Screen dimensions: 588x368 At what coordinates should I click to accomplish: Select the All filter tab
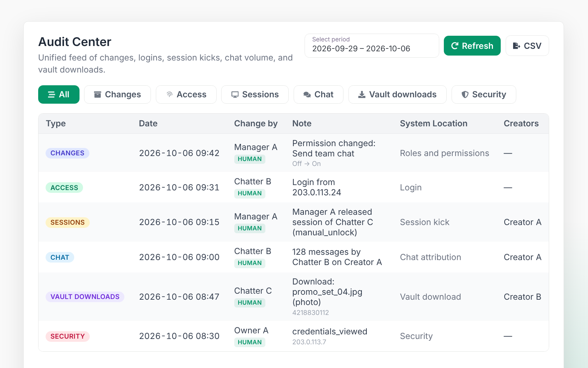point(59,94)
